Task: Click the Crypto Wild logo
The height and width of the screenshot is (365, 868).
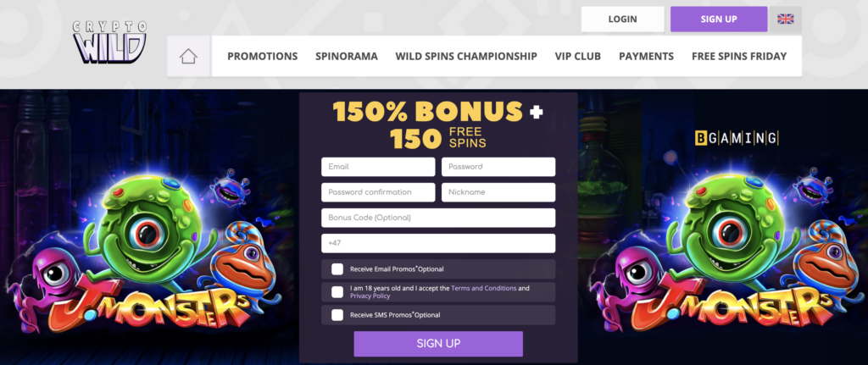Action: click(109, 41)
